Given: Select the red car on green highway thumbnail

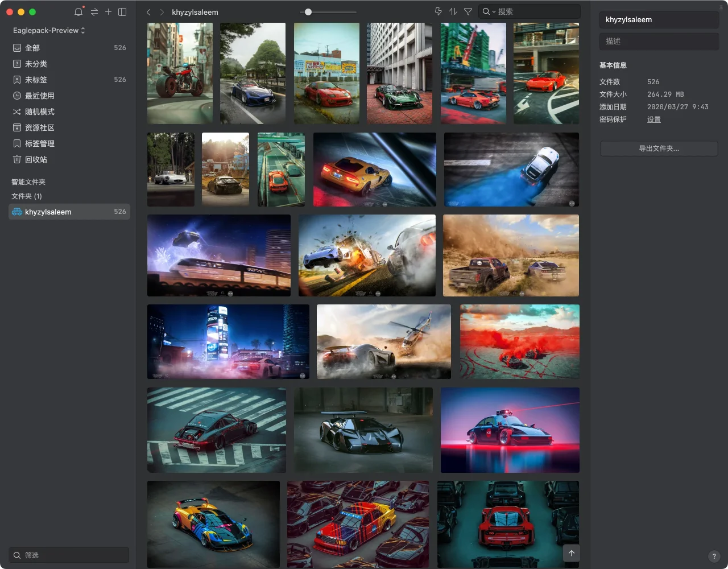Looking at the screenshot, I should 281,170.
